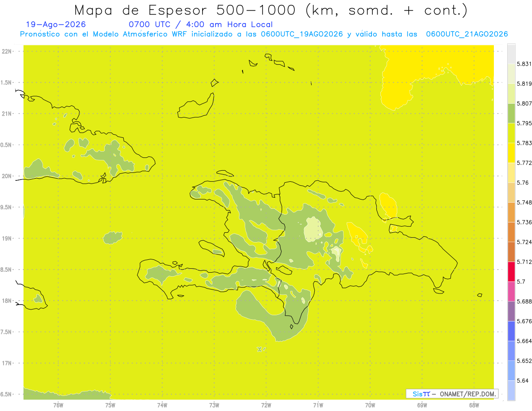The height and width of the screenshot is (411, 532).
Task: Click the bright yellow legend swatch between 5.783 and 5.772
Action: (511, 153)
